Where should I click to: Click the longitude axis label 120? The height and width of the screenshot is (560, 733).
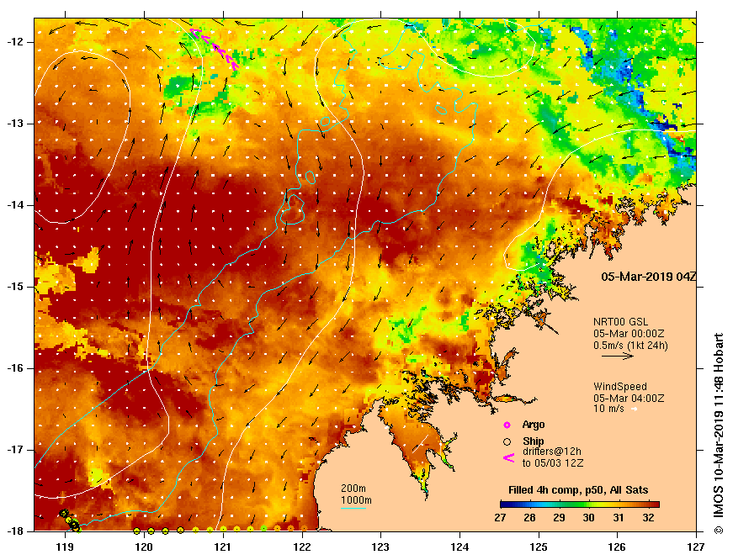pos(144,547)
